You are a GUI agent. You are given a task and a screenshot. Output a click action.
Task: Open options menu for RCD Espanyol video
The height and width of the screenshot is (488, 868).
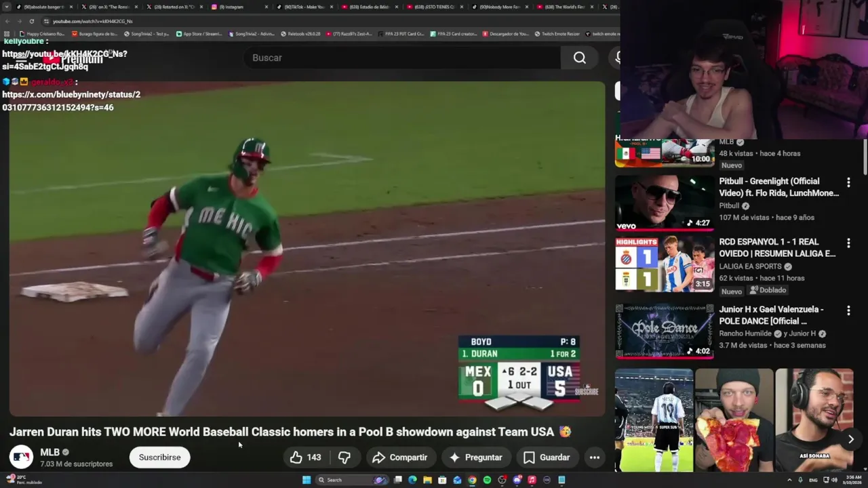click(x=848, y=243)
